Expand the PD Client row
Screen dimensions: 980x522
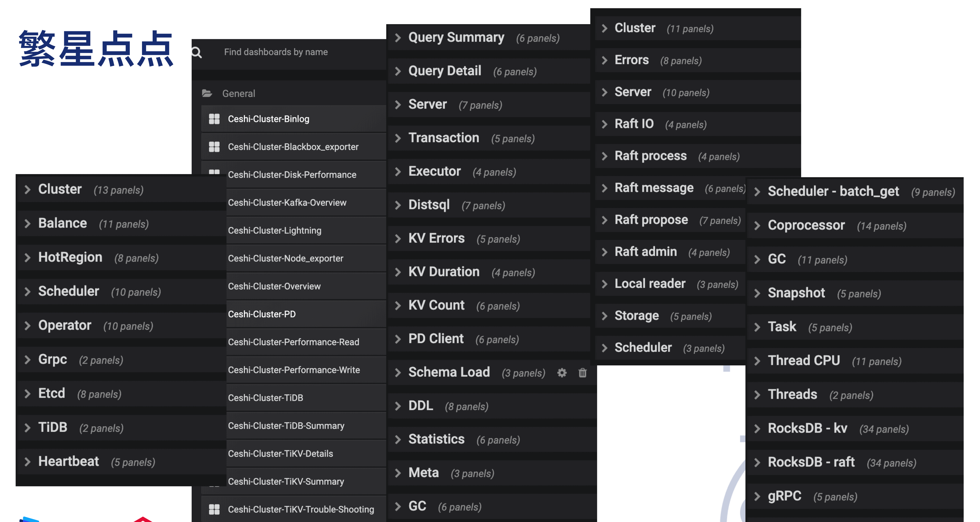tap(489, 339)
